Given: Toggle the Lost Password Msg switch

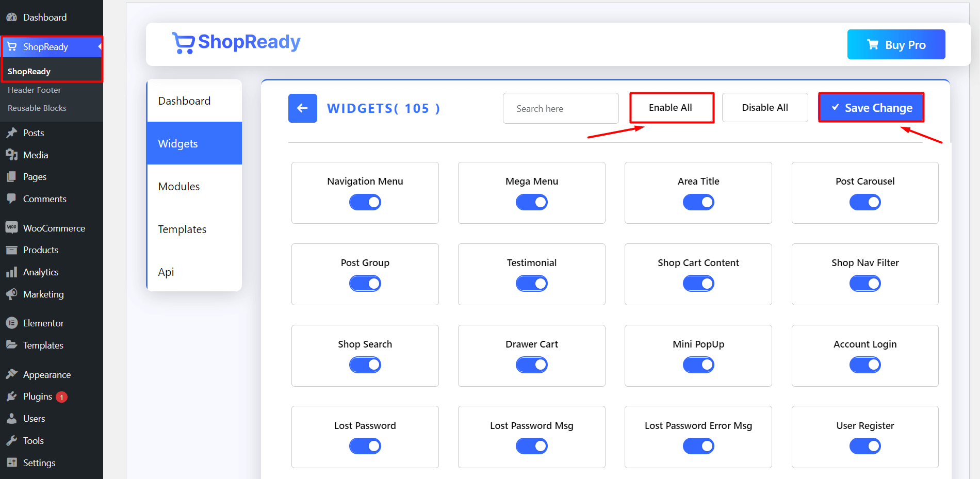Looking at the screenshot, I should [x=532, y=446].
